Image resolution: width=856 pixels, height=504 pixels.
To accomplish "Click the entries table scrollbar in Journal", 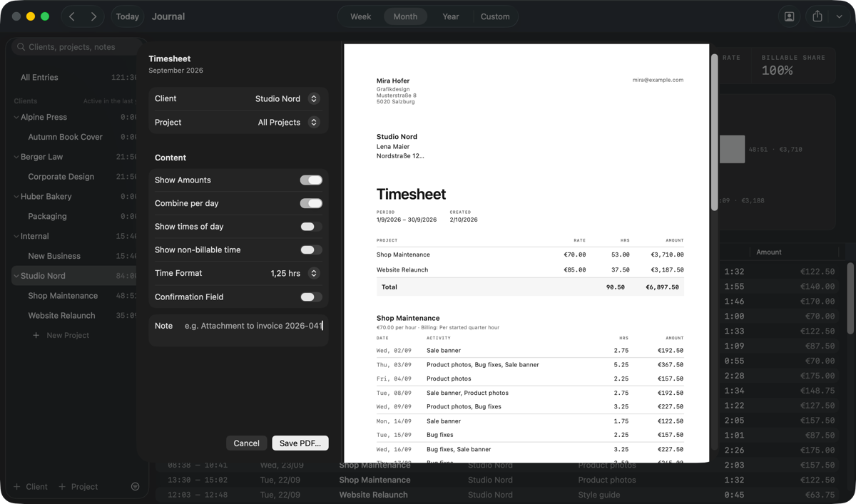I will 850,298.
